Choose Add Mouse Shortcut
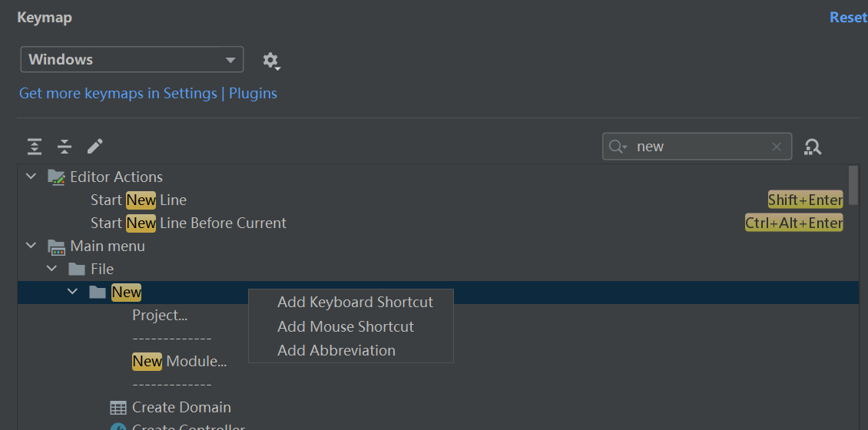The height and width of the screenshot is (430, 868). click(345, 326)
